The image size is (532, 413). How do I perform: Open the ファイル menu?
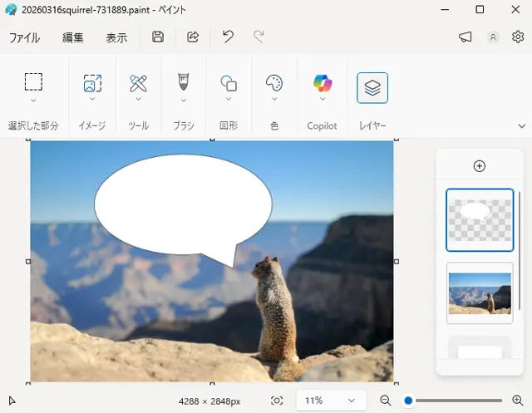(x=24, y=37)
